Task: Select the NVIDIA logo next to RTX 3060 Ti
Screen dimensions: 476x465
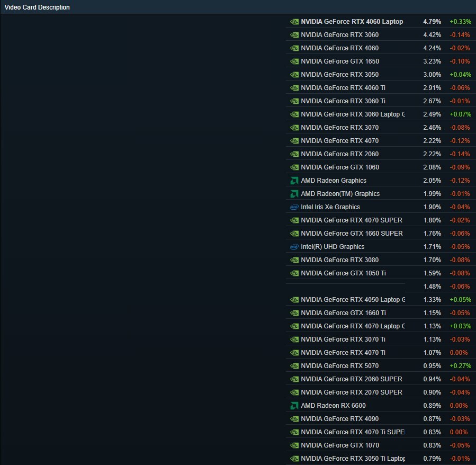Action: click(294, 101)
